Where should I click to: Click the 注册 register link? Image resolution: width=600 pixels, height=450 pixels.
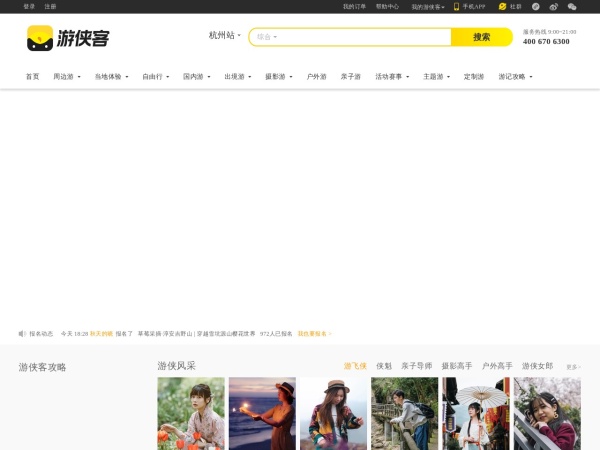[50, 6]
